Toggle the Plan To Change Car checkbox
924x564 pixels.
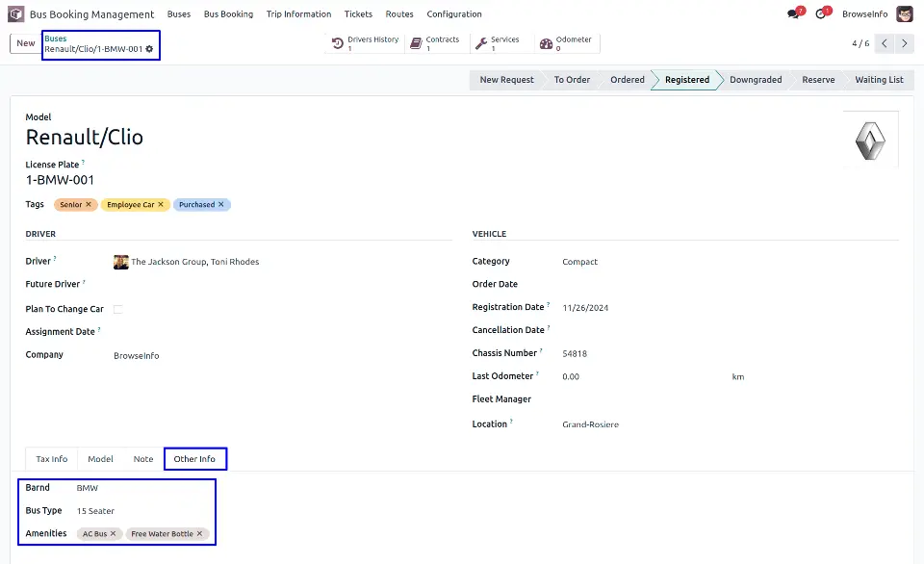pyautogui.click(x=117, y=309)
